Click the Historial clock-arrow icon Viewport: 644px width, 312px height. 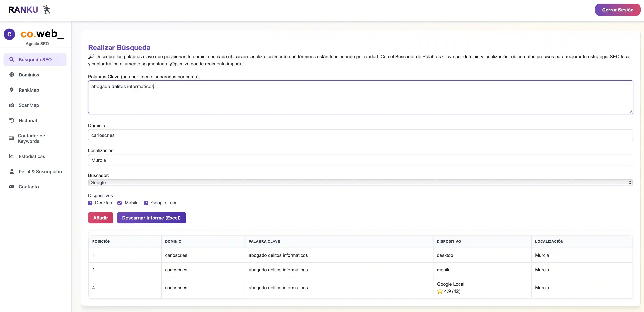click(x=11, y=120)
